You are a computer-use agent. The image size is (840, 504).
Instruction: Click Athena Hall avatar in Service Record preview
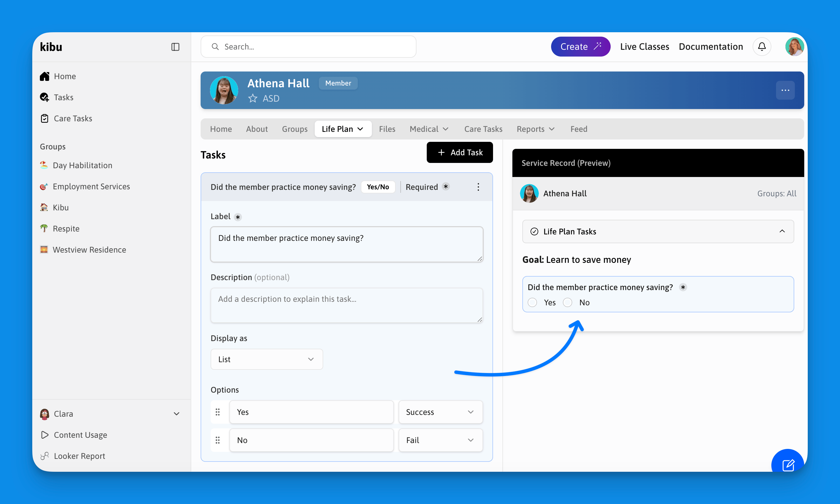coord(529,193)
